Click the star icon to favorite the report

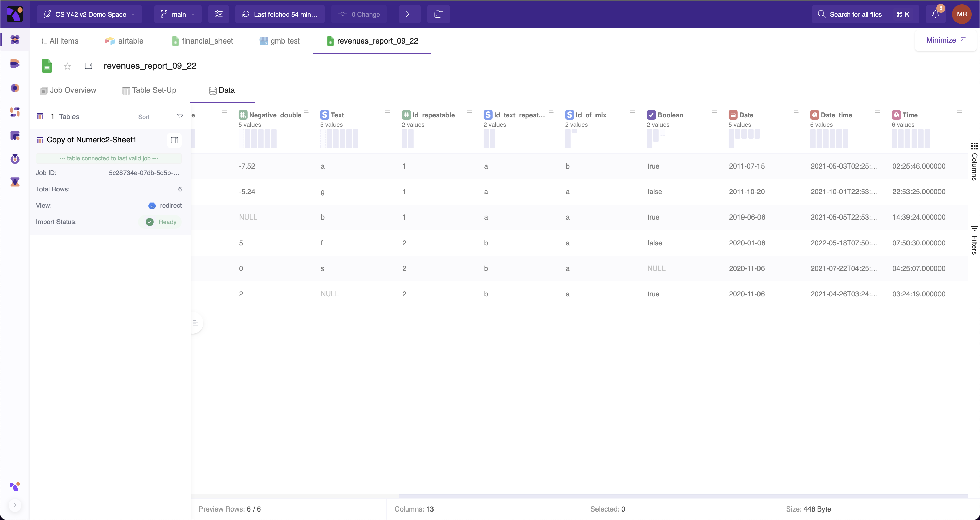pos(67,66)
